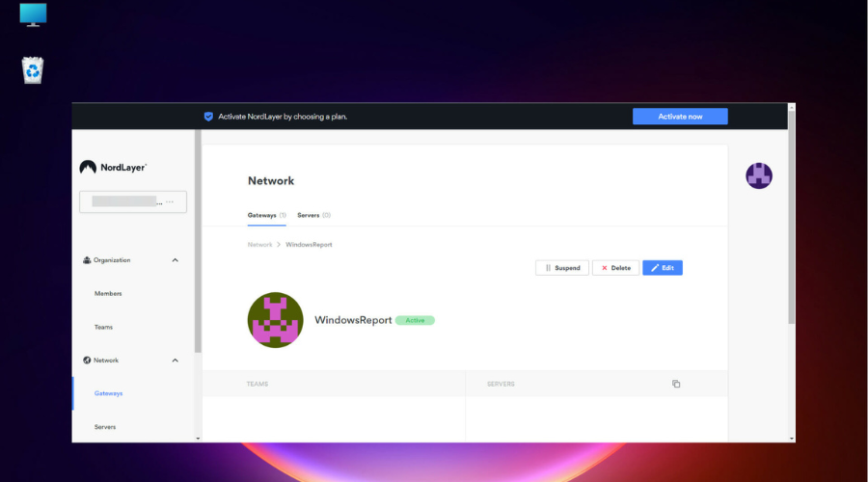Screen dimensions: 868x482
Task: Open user avatar at top right
Action: coord(759,175)
